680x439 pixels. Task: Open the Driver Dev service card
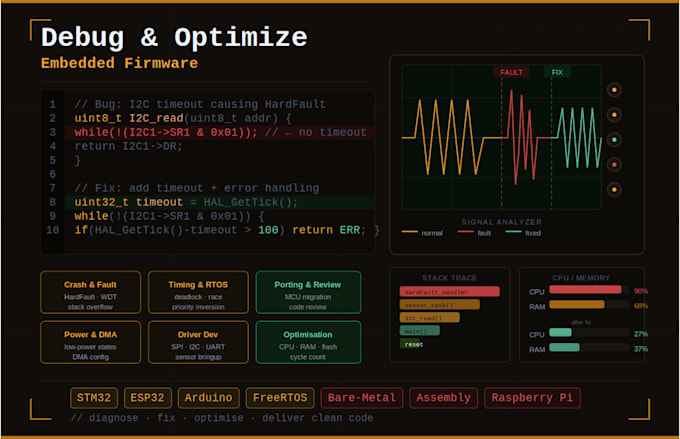198,342
